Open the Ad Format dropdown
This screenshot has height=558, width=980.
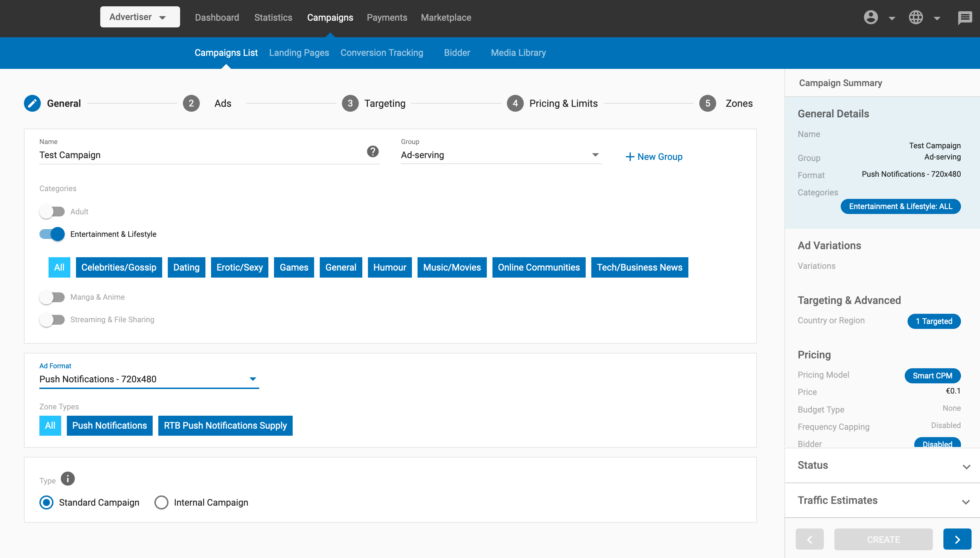click(x=149, y=379)
